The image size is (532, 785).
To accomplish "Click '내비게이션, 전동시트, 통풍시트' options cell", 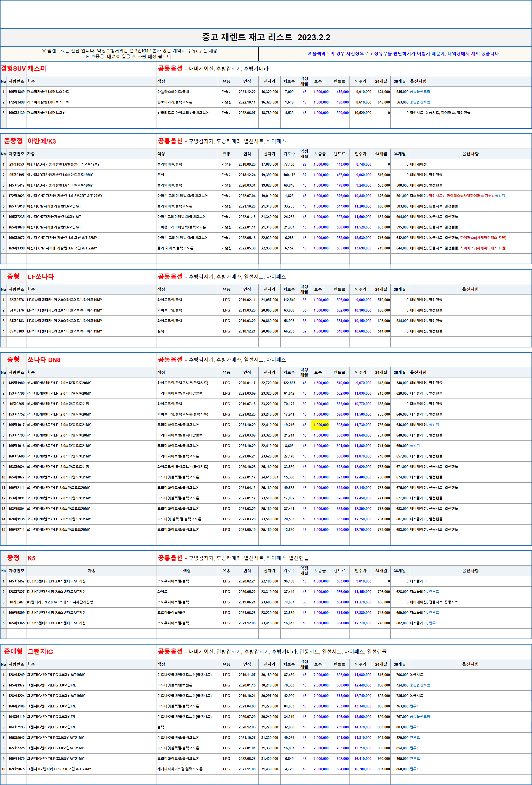I will point(470,602).
